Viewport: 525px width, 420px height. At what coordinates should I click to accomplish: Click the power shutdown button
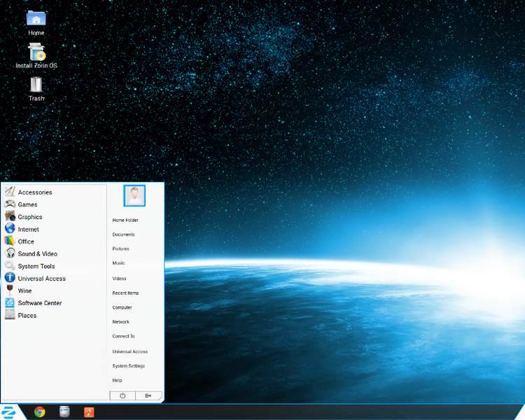click(122, 395)
